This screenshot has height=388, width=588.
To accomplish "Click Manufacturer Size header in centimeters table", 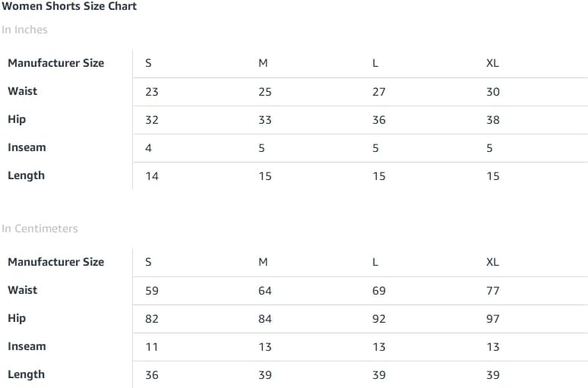I will [x=56, y=262].
